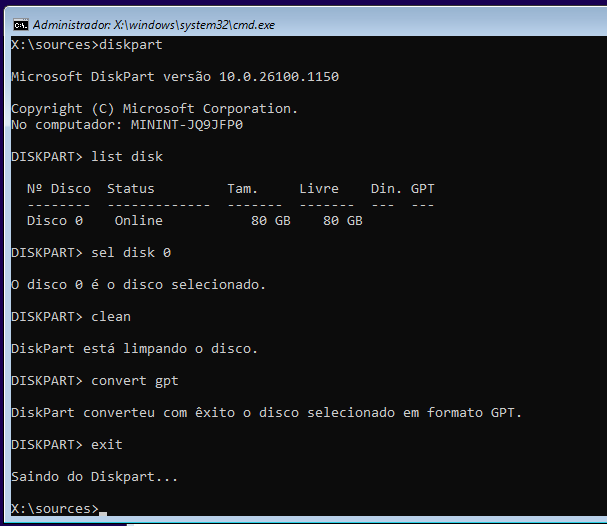Screen dimensions: 607x526
Task: Click the Copyright Microsoft Corporation line
Action: (154, 109)
